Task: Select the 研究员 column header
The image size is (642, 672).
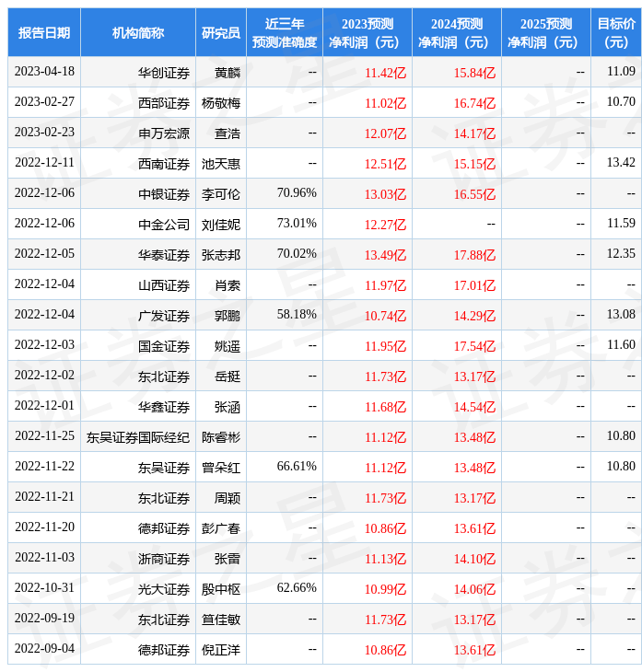Action: (221, 33)
